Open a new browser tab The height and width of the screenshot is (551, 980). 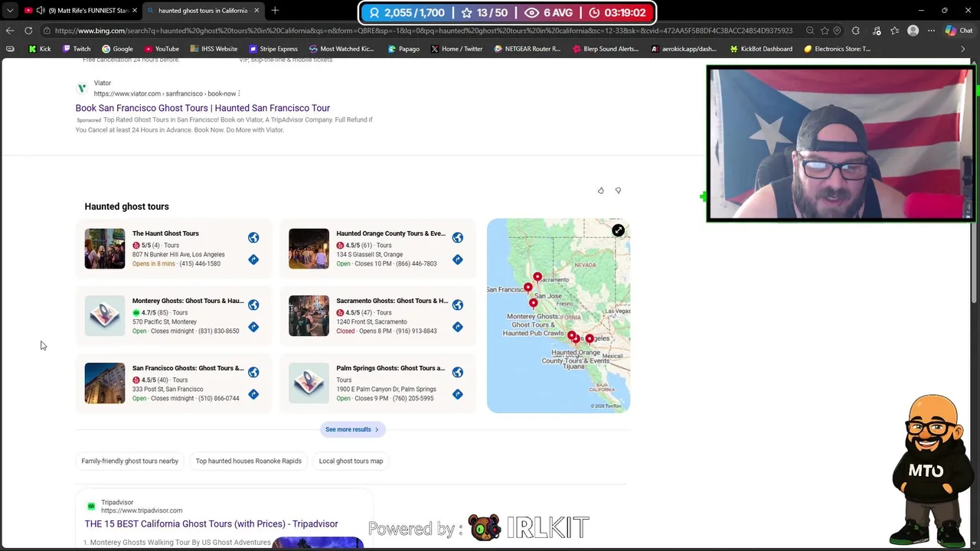[275, 11]
